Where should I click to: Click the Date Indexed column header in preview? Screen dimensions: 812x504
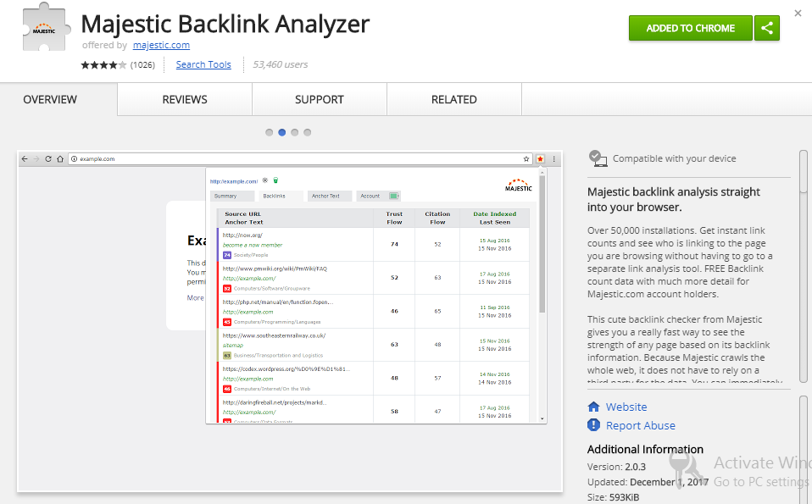(494, 213)
